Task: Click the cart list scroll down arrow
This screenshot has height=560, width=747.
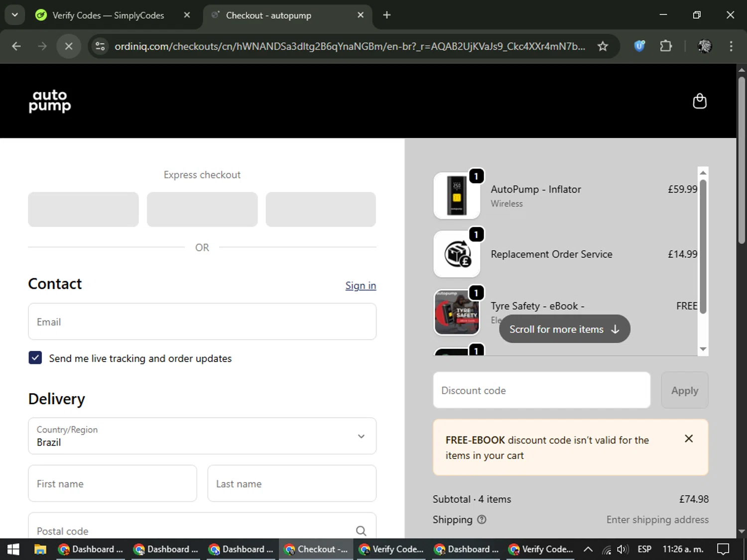Action: click(703, 349)
